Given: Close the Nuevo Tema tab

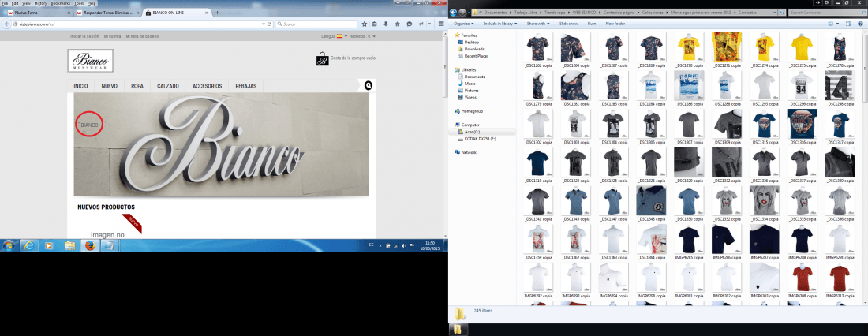Looking at the screenshot, I should [x=68, y=12].
